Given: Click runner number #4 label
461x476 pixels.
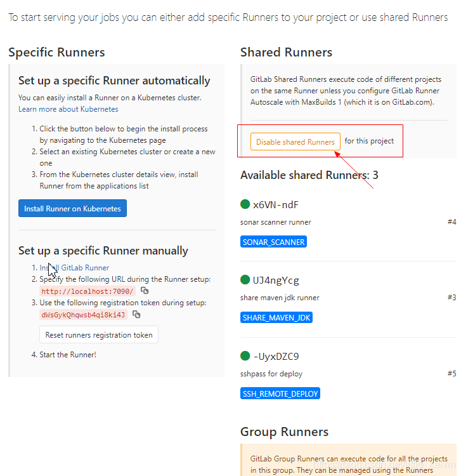Looking at the screenshot, I should (x=451, y=222).
